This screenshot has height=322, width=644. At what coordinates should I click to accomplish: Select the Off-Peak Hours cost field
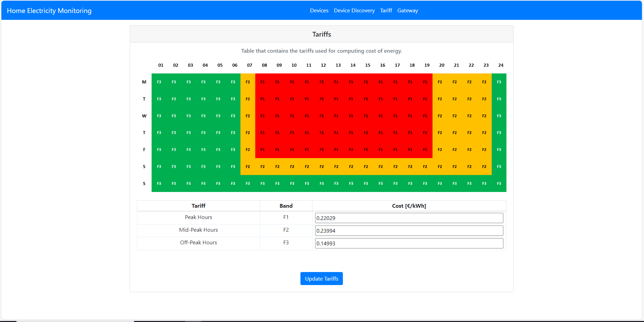pyautogui.click(x=409, y=243)
